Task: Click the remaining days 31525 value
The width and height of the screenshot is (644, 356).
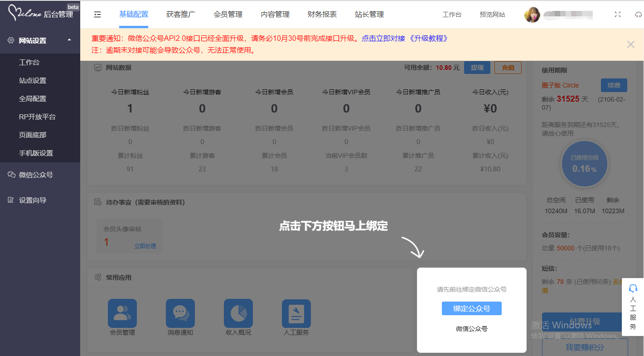Action: (x=568, y=99)
